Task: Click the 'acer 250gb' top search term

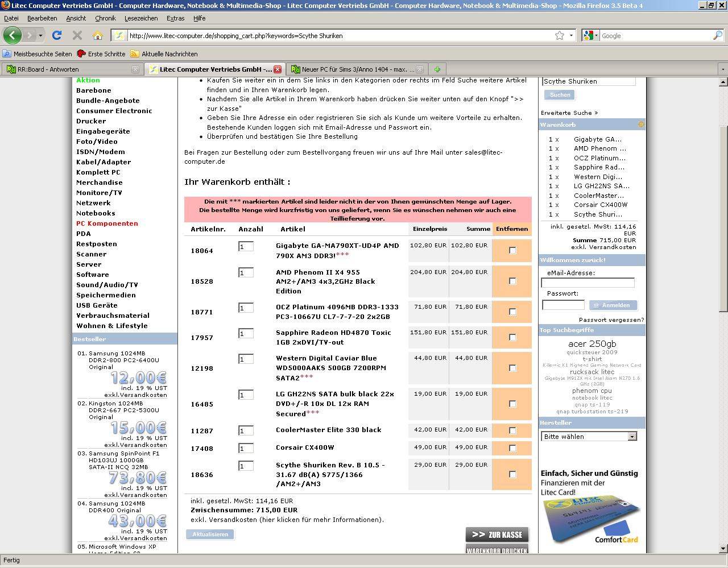Action: click(592, 344)
